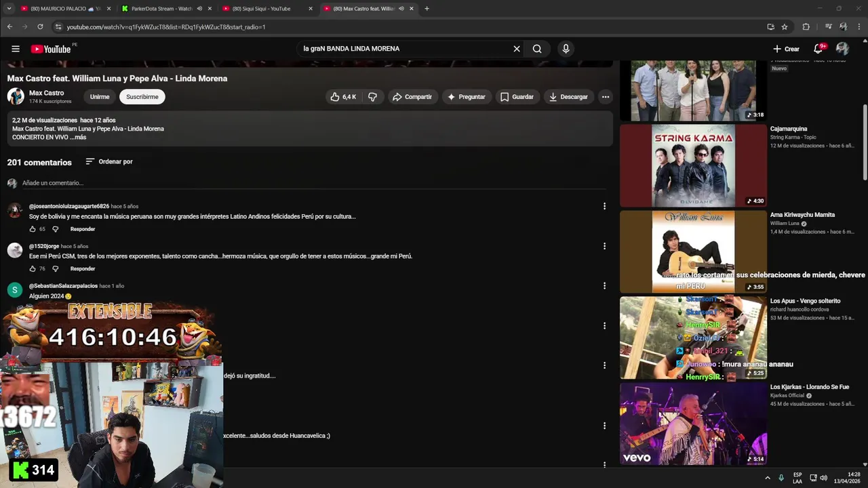
Task: Open the media control icon in toolbar
Action: coord(828,27)
